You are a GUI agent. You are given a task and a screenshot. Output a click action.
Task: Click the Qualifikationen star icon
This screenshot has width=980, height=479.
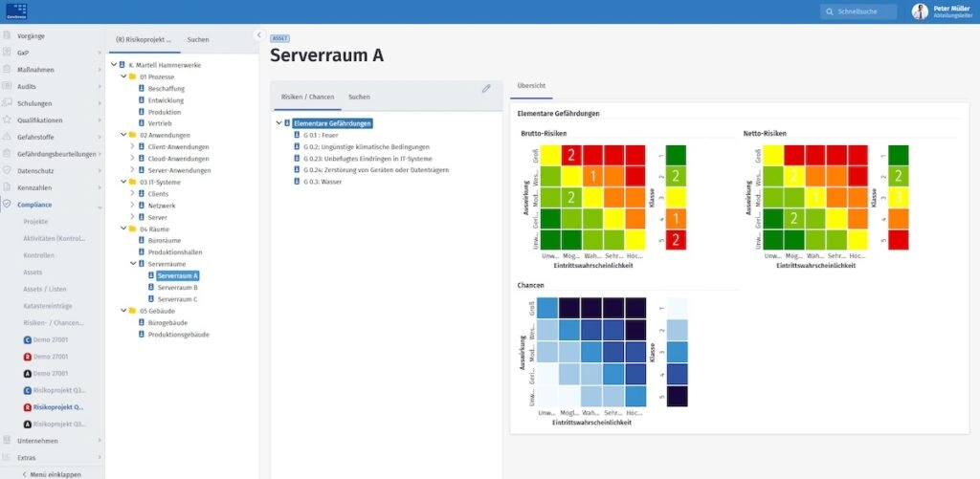7,120
